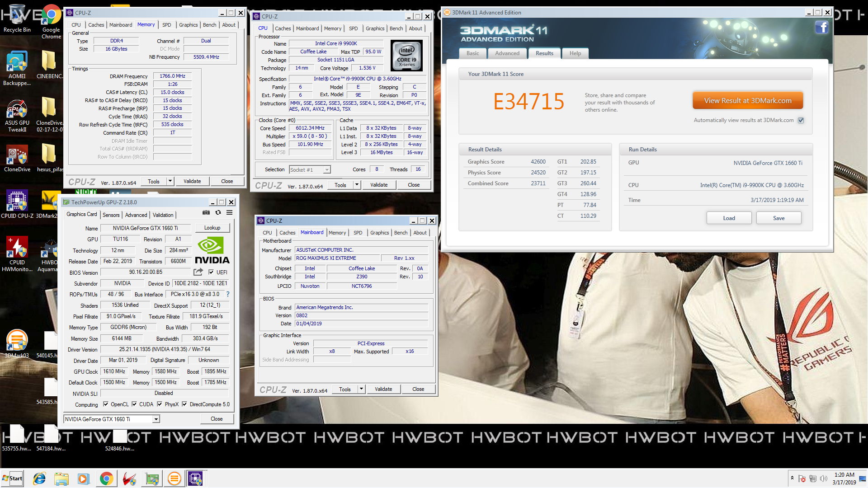Open Help tab in 3DMark 11
Screen dimensions: 868x488
575,53
